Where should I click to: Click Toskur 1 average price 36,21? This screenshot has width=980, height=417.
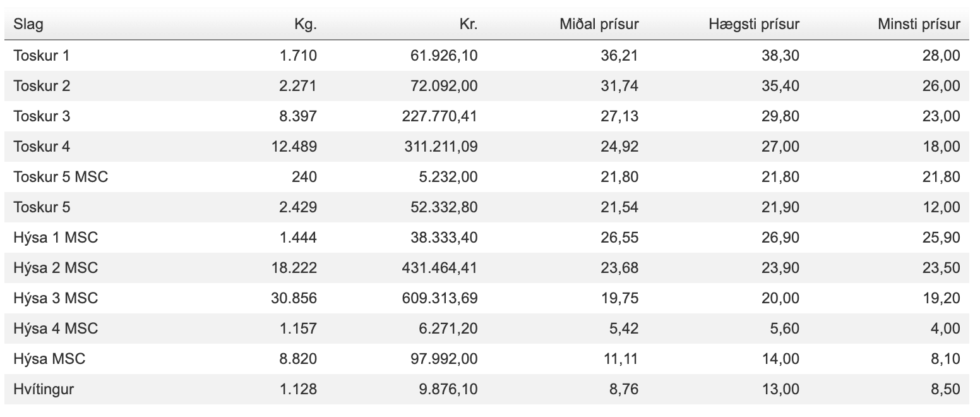[x=619, y=56]
